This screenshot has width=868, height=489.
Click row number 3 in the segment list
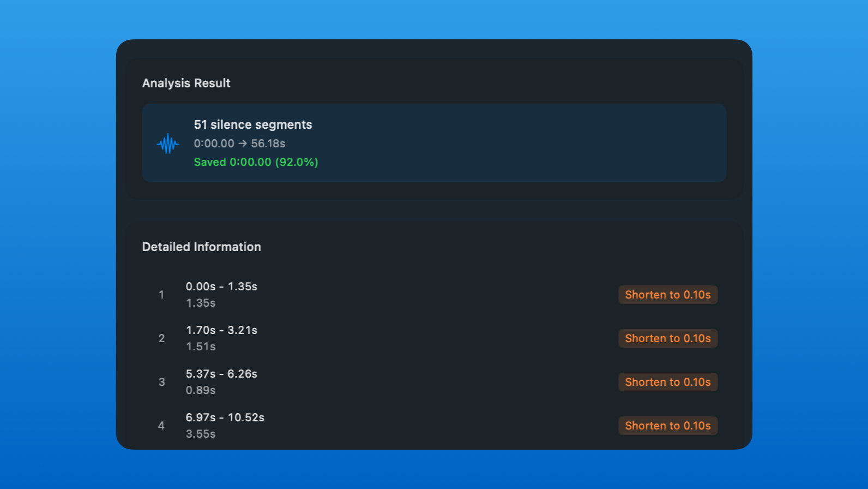coord(161,382)
